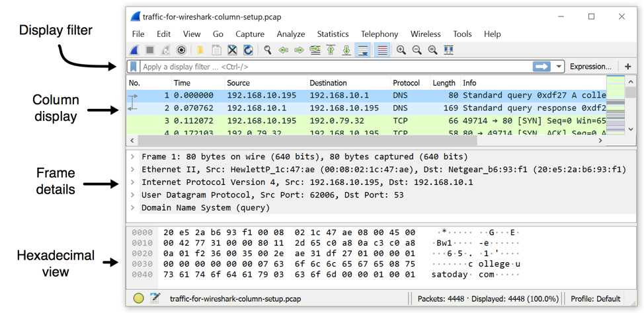Stop capturing packets with the square icon
This screenshot has width=644, height=313.
pyautogui.click(x=150, y=50)
